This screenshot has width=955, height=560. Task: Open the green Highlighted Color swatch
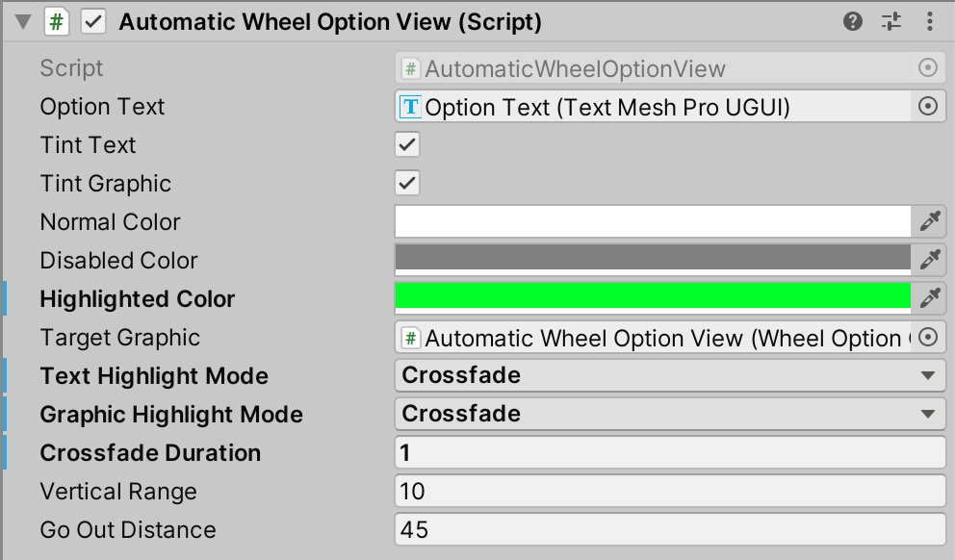tap(653, 298)
